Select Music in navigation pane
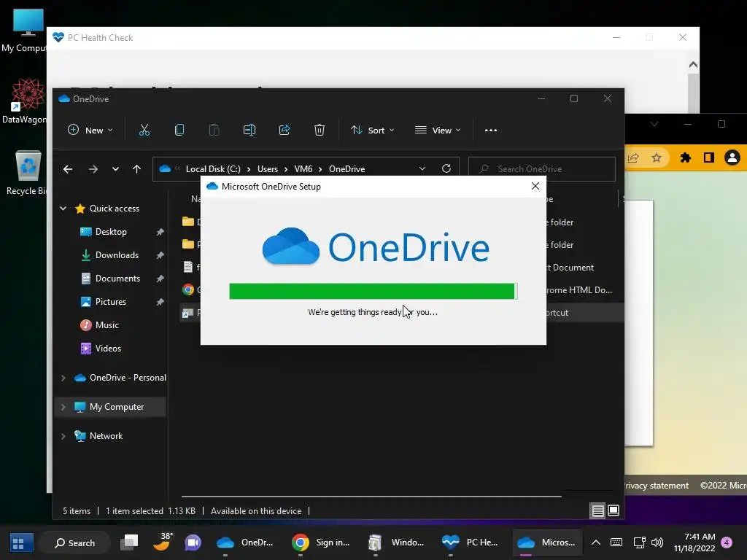This screenshot has height=560, width=747. (107, 325)
